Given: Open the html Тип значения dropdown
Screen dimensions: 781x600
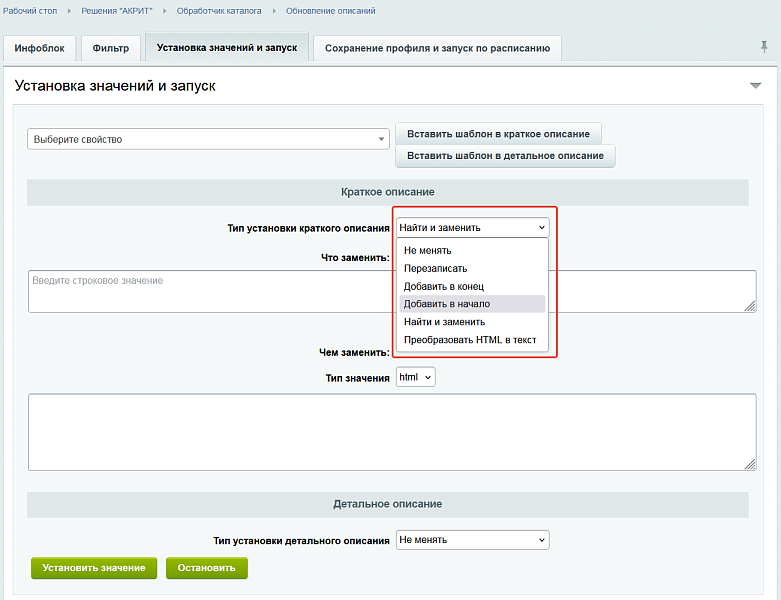Looking at the screenshot, I should (415, 377).
